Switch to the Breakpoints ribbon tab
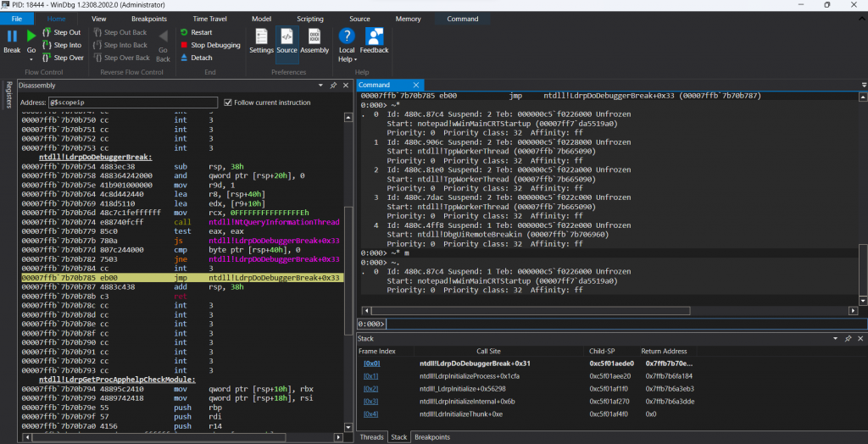868x444 pixels. [149, 19]
